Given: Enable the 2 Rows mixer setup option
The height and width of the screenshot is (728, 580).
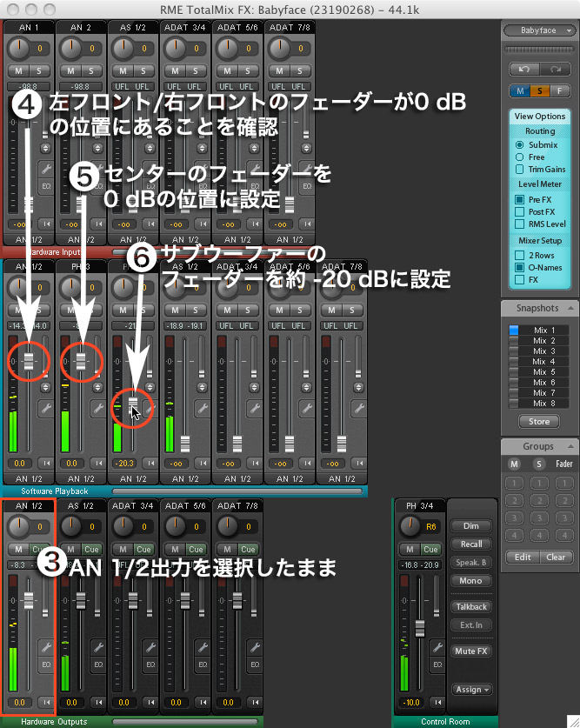Looking at the screenshot, I should click(x=519, y=255).
